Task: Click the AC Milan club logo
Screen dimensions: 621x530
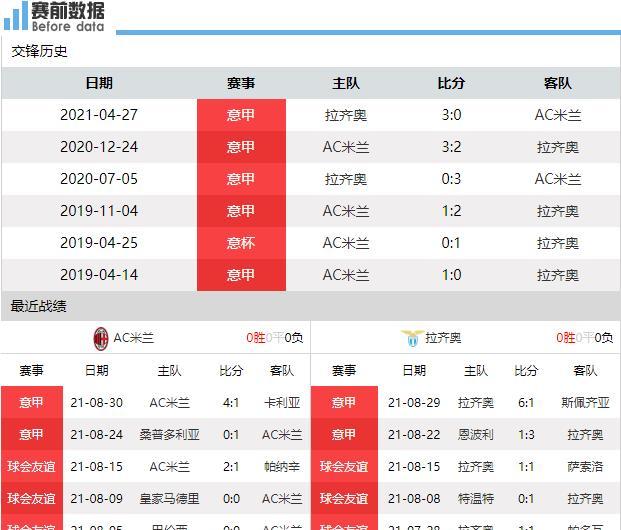Action: click(101, 339)
